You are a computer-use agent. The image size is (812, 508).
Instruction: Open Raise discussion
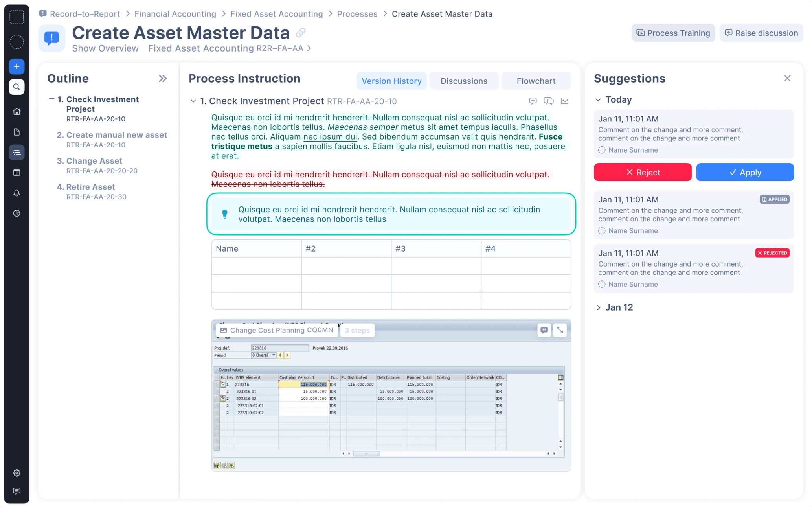coord(761,33)
